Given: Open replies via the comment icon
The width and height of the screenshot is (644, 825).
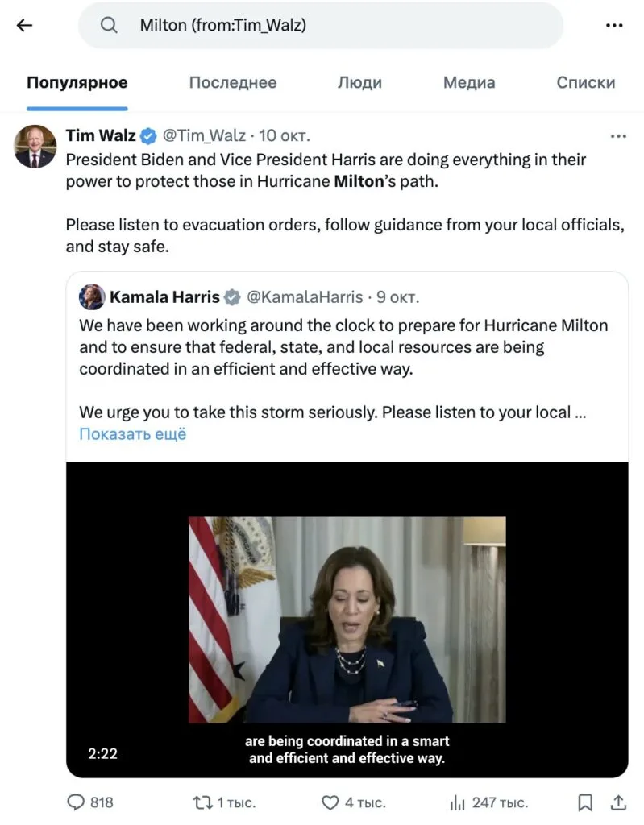Looking at the screenshot, I should [x=76, y=802].
